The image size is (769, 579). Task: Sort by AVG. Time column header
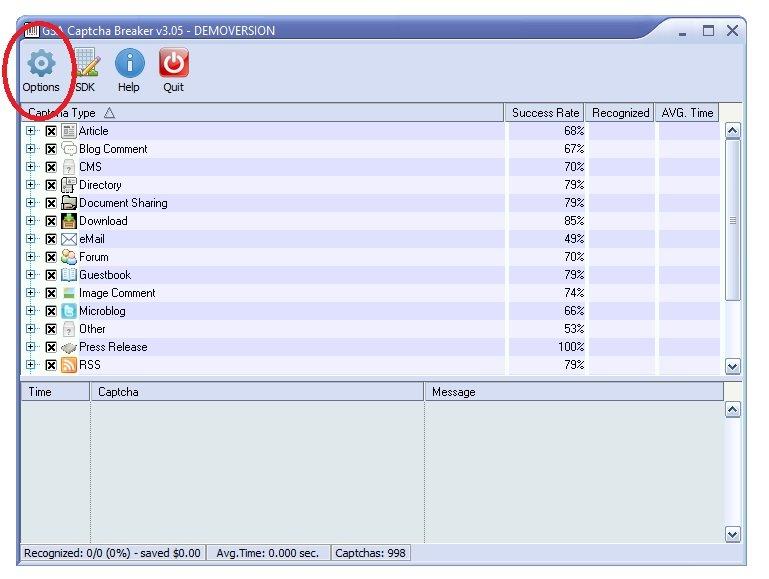[x=687, y=113]
